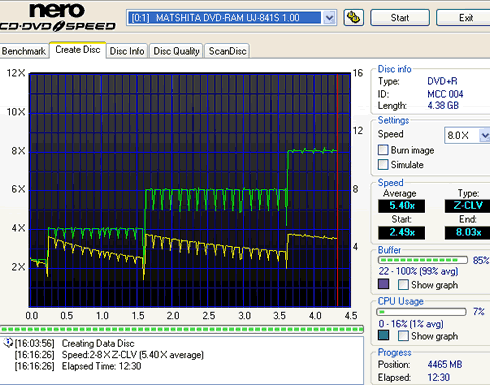Click the Exit button

click(x=465, y=18)
